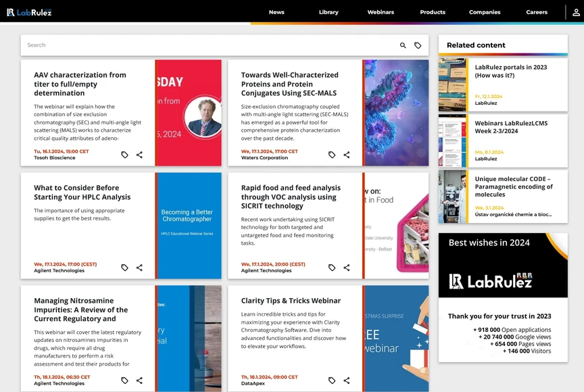Navigate to Companies
Viewport: 584px width, 392px height.
[485, 12]
